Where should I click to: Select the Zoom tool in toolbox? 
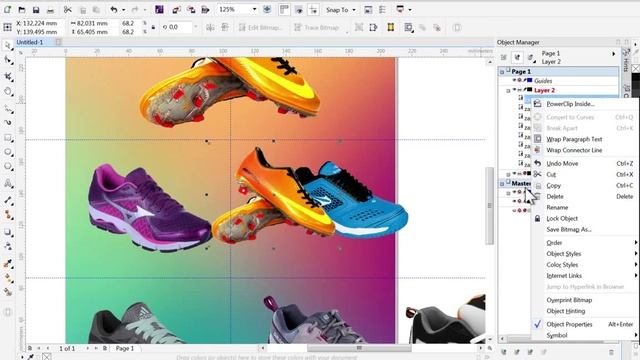point(8,91)
